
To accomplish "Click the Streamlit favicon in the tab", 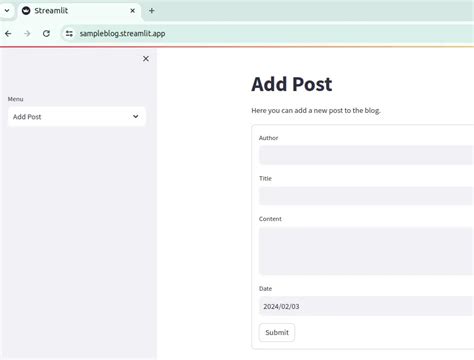I will coord(26,11).
